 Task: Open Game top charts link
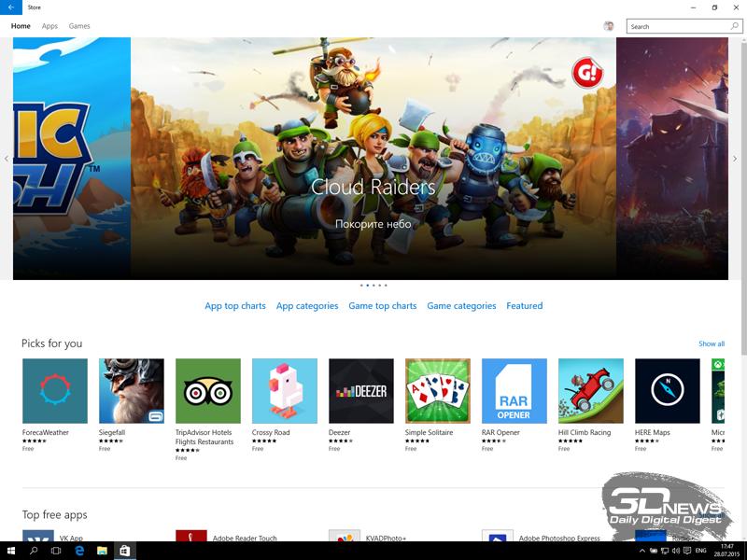[x=383, y=306]
